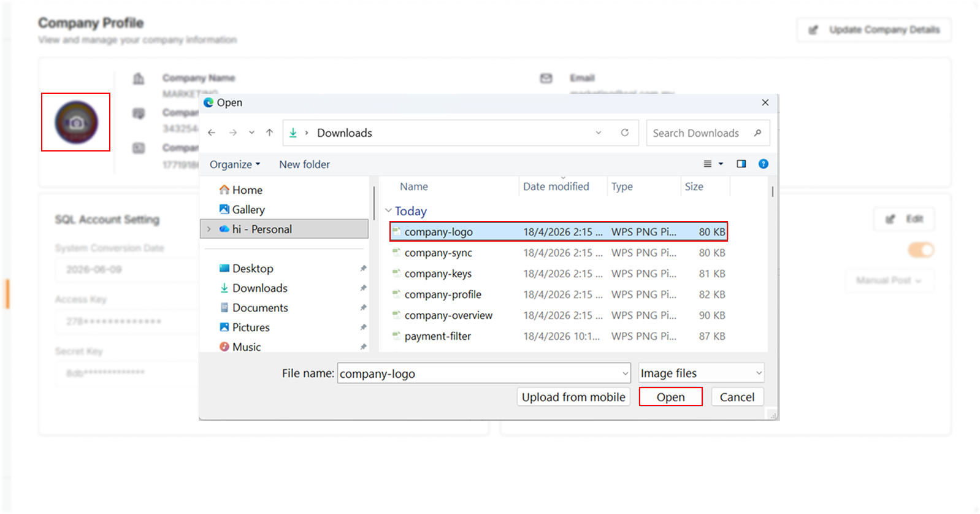Click Upload from mobile button
The image size is (980, 514).
point(573,397)
